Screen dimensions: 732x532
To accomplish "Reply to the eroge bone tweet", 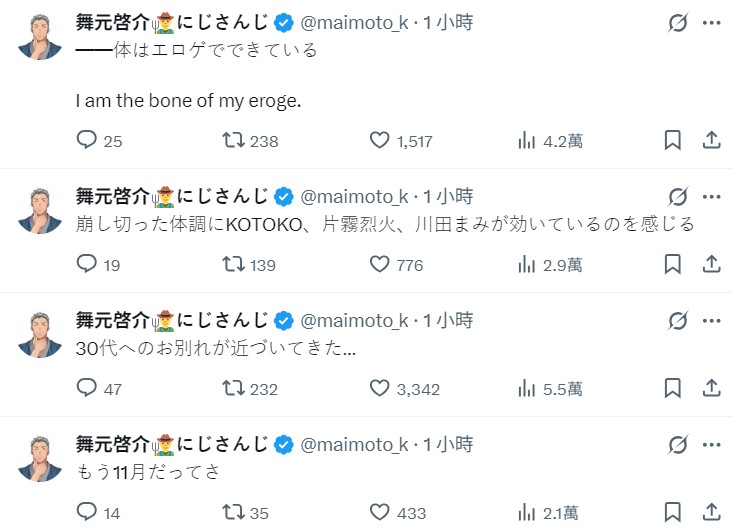I will tap(87, 140).
